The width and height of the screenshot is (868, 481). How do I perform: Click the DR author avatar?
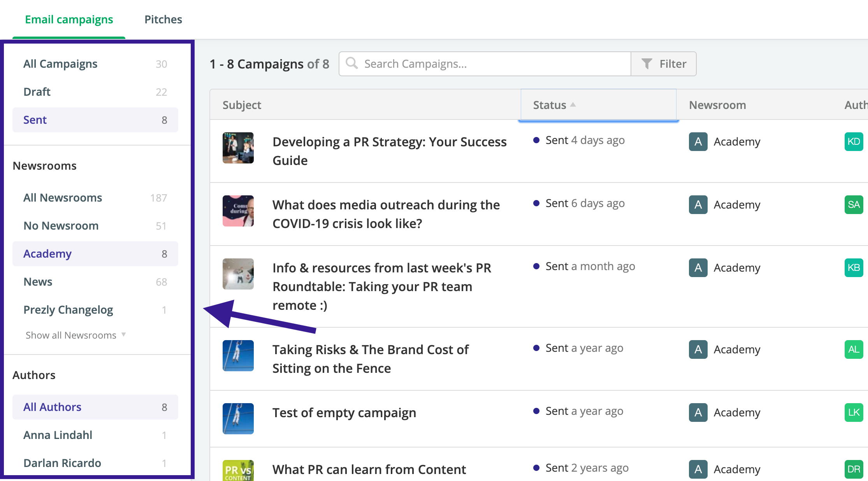point(854,469)
